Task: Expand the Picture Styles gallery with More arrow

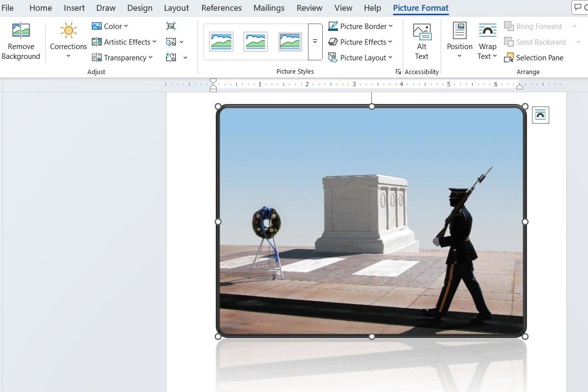Action: point(315,42)
